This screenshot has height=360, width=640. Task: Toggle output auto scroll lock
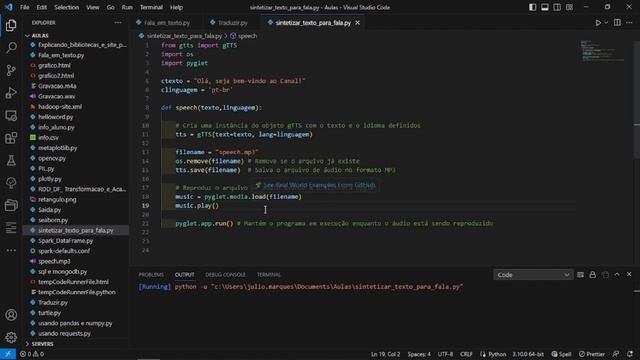[x=593, y=275]
